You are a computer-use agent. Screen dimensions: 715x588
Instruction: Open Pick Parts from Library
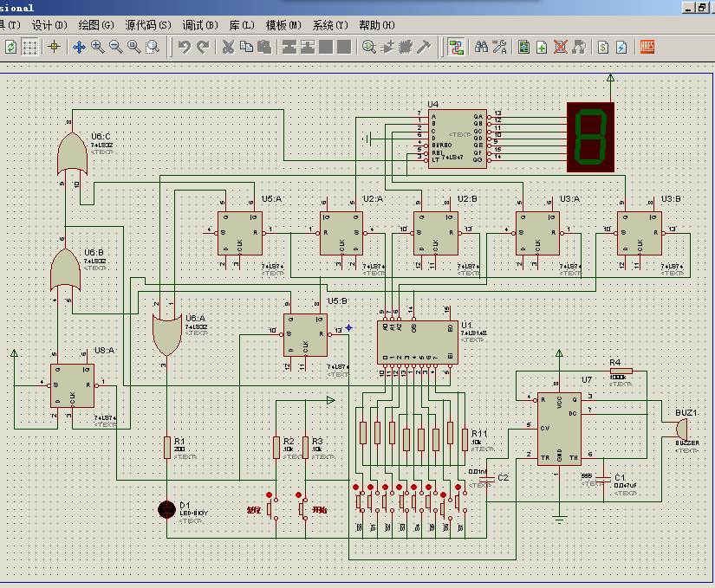pyautogui.click(x=369, y=47)
